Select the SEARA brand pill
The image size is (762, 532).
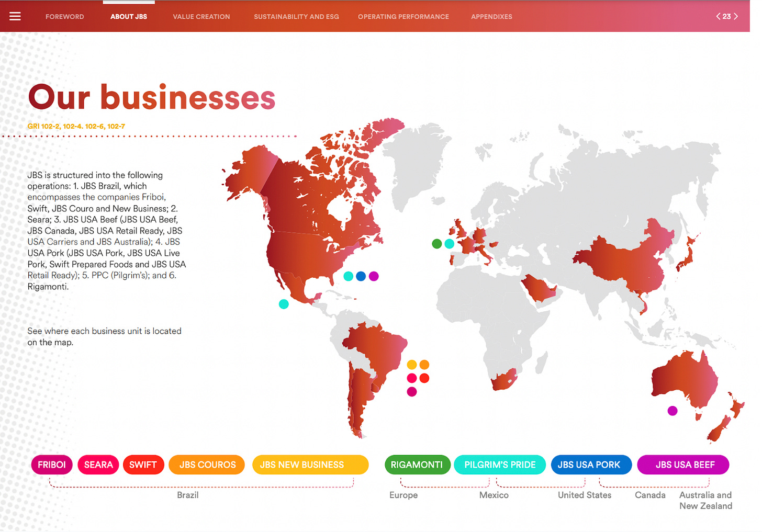coord(98,465)
